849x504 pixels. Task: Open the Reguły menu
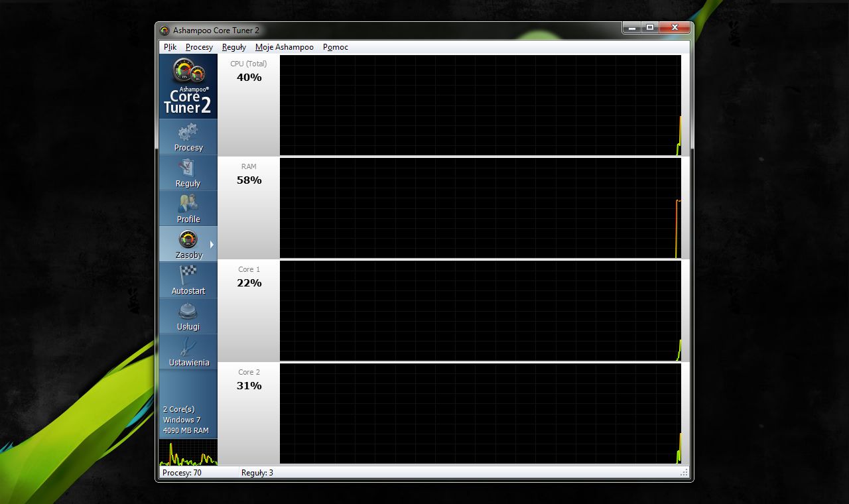(x=233, y=47)
